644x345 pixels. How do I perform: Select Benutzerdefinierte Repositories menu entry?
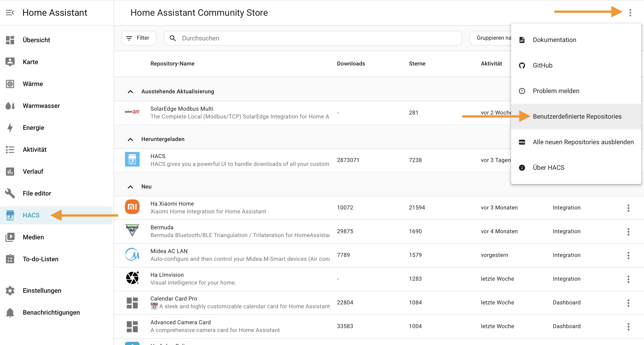(x=577, y=117)
